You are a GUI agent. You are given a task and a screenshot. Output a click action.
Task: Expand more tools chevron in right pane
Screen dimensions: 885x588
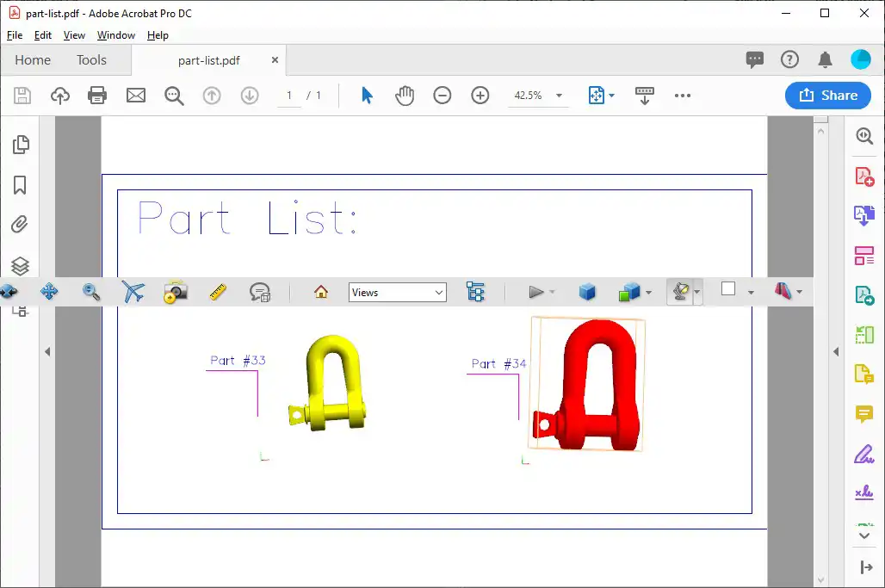pyautogui.click(x=864, y=535)
